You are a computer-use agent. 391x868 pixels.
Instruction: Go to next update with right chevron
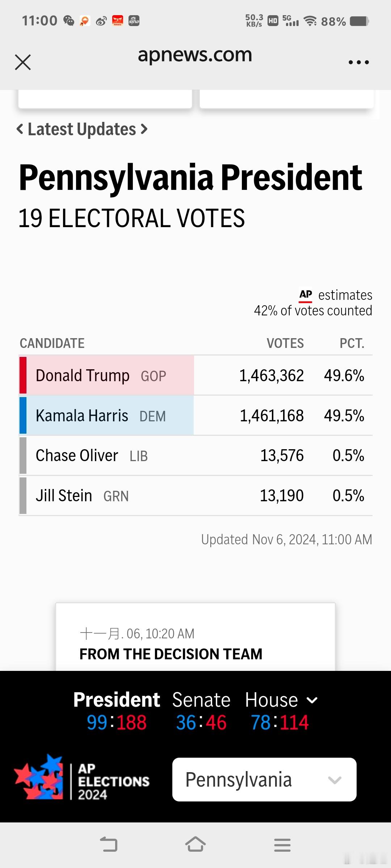[144, 129]
